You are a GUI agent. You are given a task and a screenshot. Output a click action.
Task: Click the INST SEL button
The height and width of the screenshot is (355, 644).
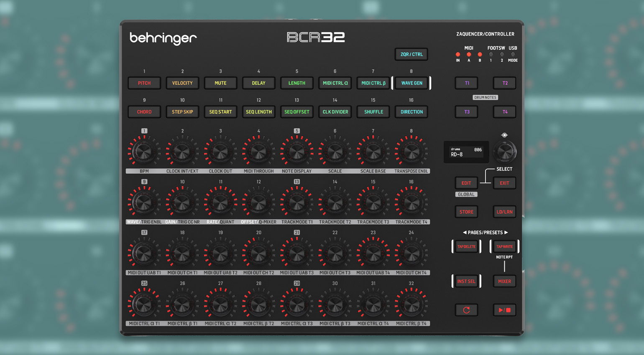click(466, 281)
